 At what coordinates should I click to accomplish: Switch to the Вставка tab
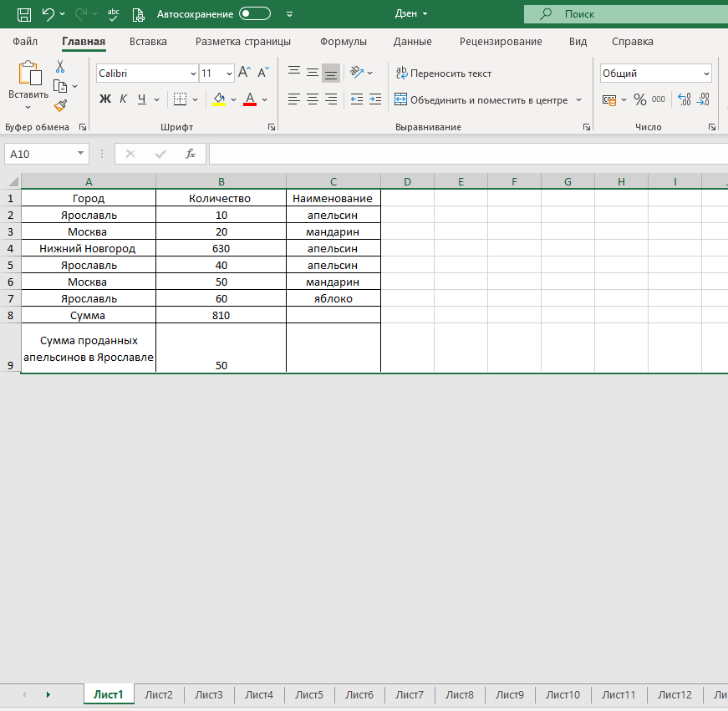[148, 41]
